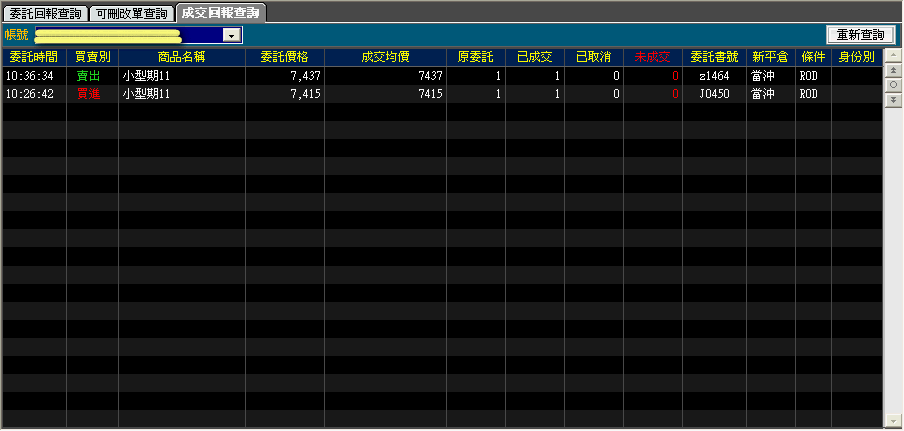Image resolution: width=904 pixels, height=431 pixels.
Task: Click order number z1464
Action: click(x=714, y=75)
